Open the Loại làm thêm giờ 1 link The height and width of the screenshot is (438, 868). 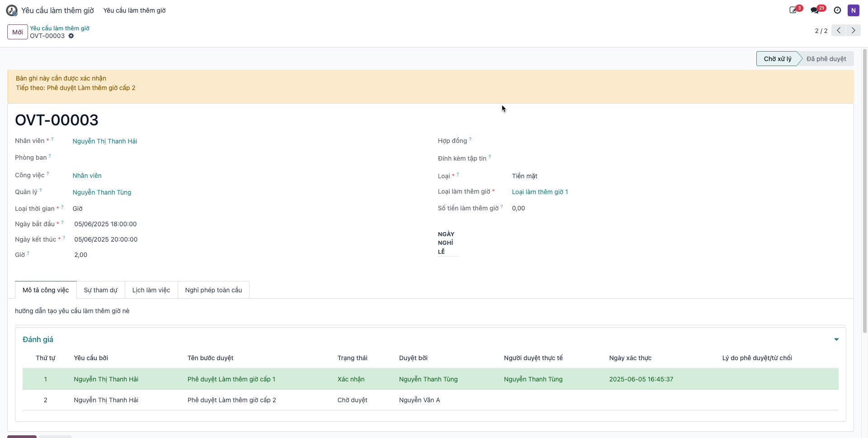tap(540, 192)
